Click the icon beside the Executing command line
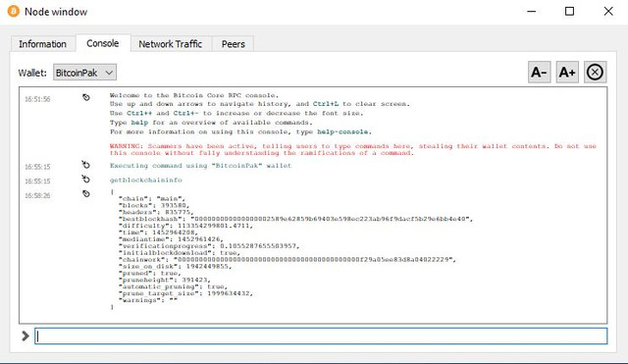Screen dimensions: 628x364 point(85,165)
